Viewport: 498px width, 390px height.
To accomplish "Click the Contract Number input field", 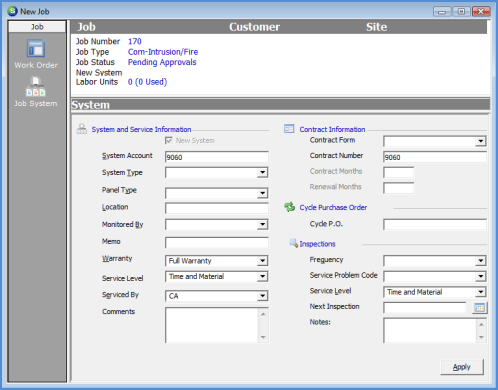I will 435,157.
